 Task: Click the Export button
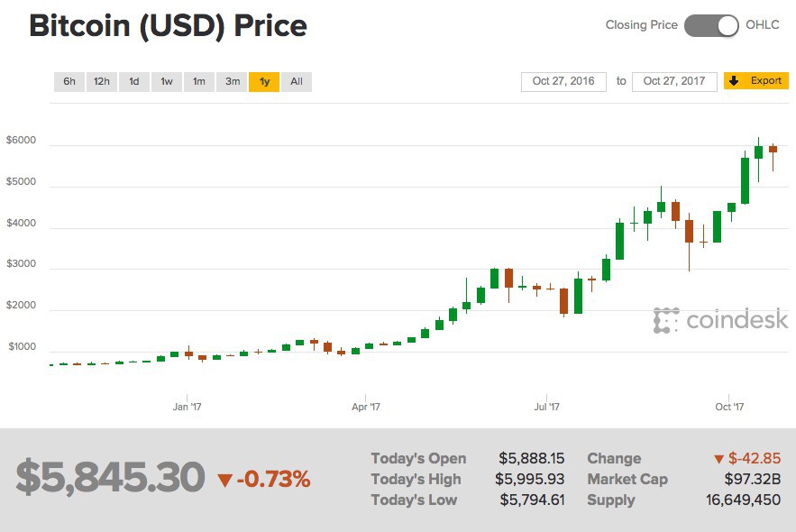pos(762,80)
